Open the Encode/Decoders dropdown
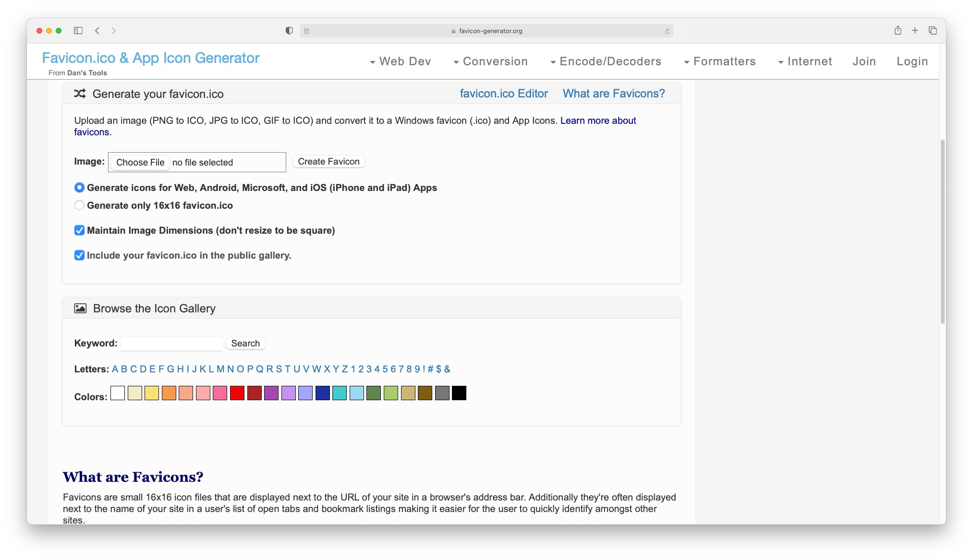Viewport: 973px width, 560px height. pos(610,61)
